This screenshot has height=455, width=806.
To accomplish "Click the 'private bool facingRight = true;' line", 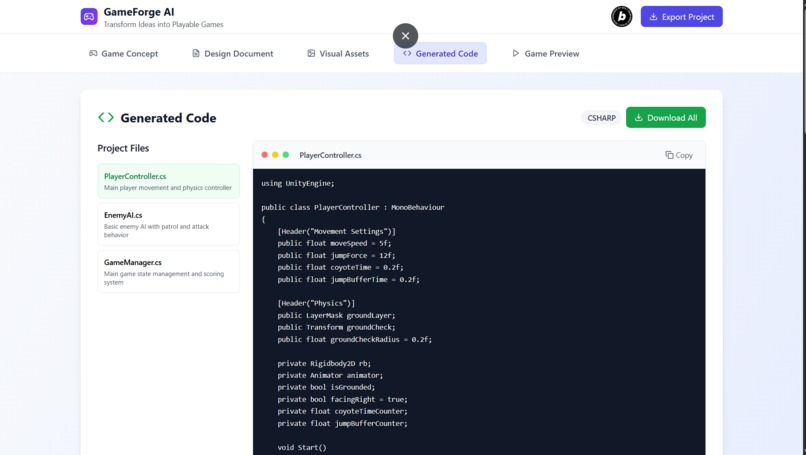I will click(x=342, y=399).
